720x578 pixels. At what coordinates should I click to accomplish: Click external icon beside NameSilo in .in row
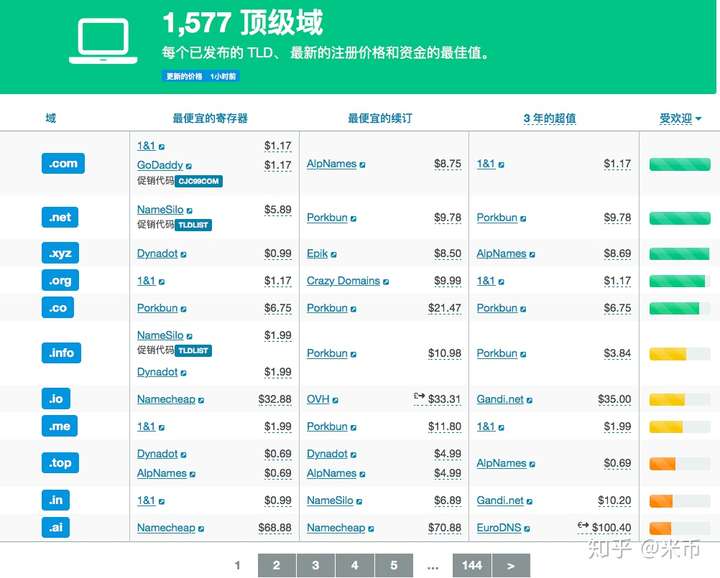pyautogui.click(x=359, y=502)
